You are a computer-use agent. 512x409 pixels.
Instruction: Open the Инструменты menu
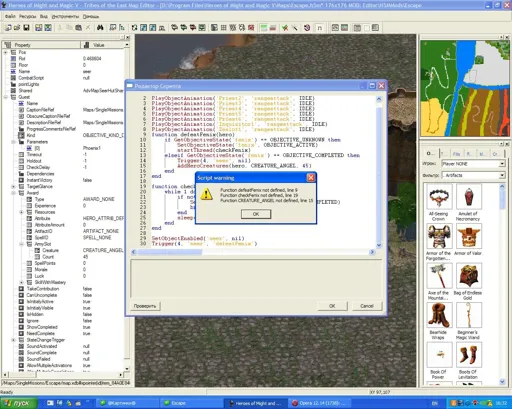point(65,16)
